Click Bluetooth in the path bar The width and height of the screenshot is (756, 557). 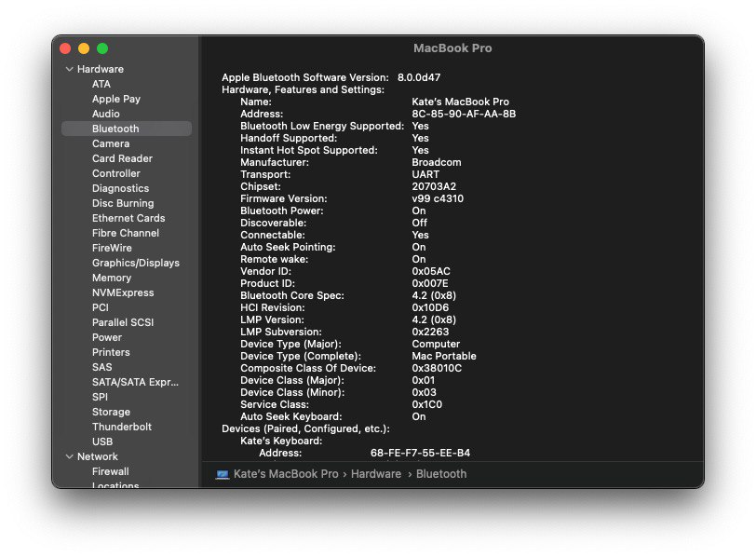point(441,474)
